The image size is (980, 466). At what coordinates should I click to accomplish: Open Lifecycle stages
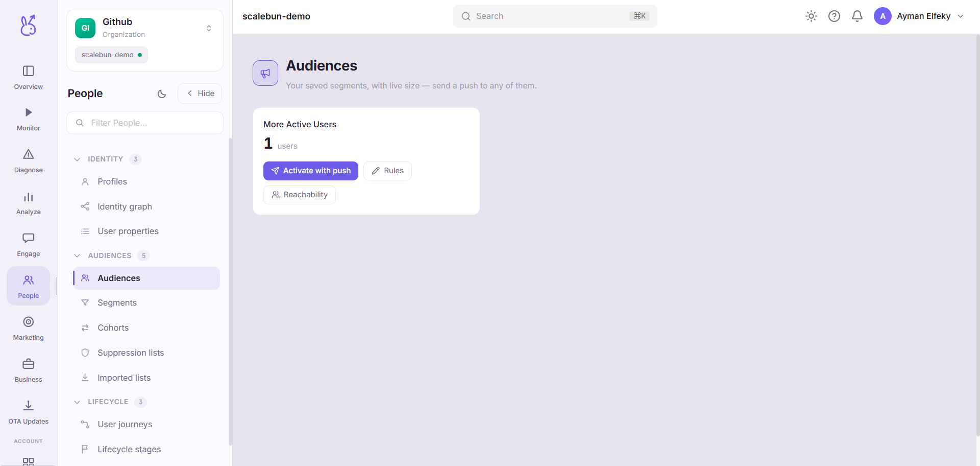[146, 450]
